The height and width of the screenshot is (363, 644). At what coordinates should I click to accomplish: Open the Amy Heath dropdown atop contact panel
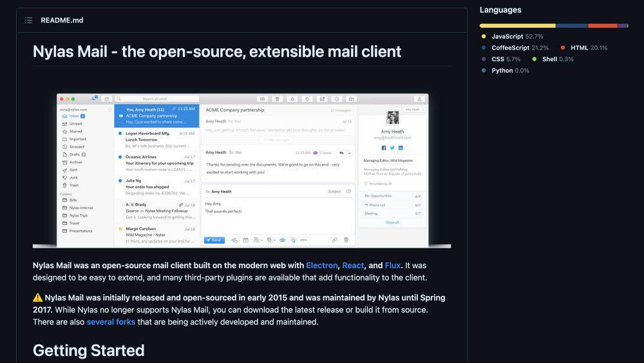[414, 110]
